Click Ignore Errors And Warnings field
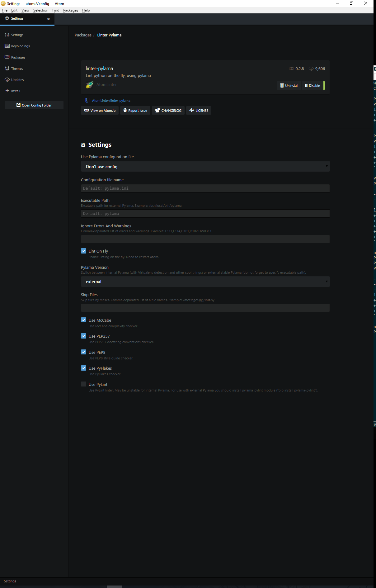Screen dimensions: 376x588 205,239
